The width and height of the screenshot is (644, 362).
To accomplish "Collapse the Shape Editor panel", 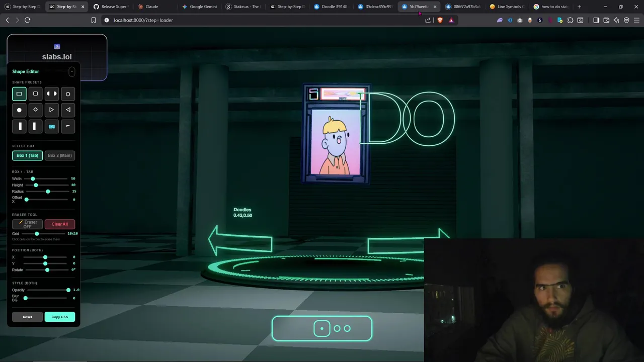I will (72, 71).
